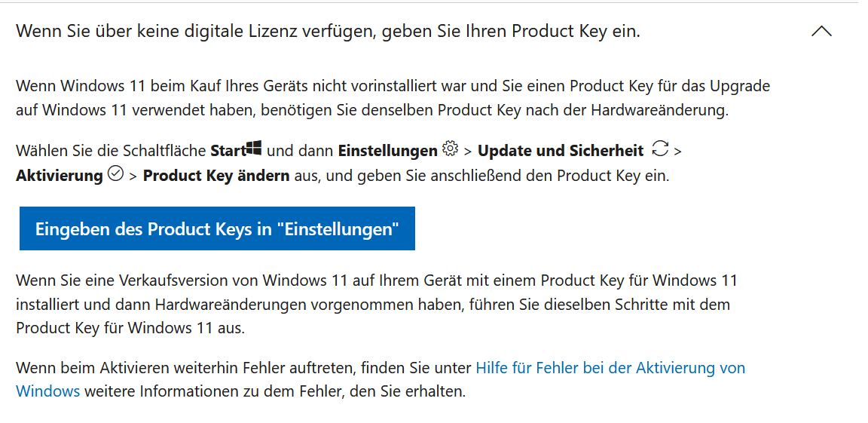868x423 pixels.
Task: Click the arrow separator after the gear icon
Action: point(467,152)
